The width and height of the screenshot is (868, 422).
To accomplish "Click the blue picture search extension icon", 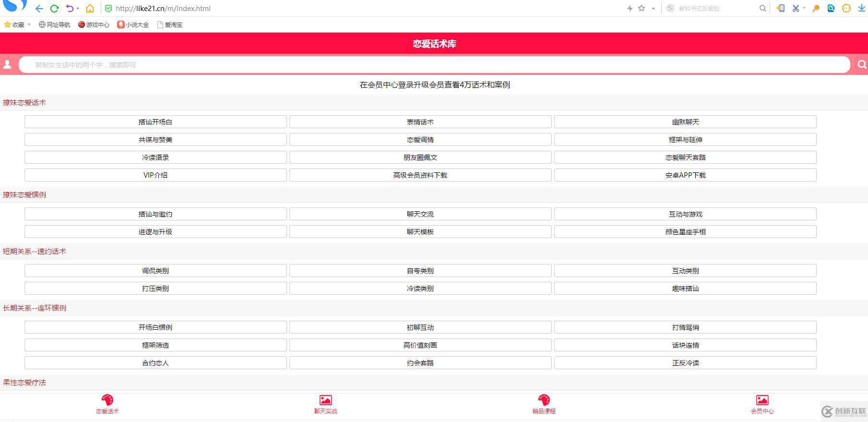I will tap(831, 8).
